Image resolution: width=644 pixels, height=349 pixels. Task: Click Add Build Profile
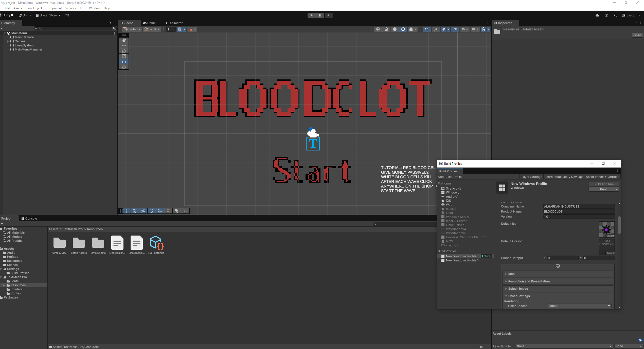tap(450, 177)
